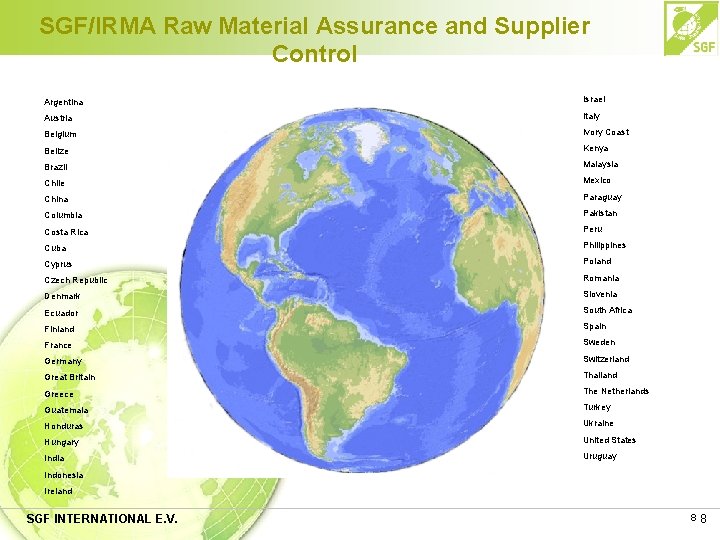Select 'Costa Rica' in the country list
This screenshot has width=720, height=540.
66,232
